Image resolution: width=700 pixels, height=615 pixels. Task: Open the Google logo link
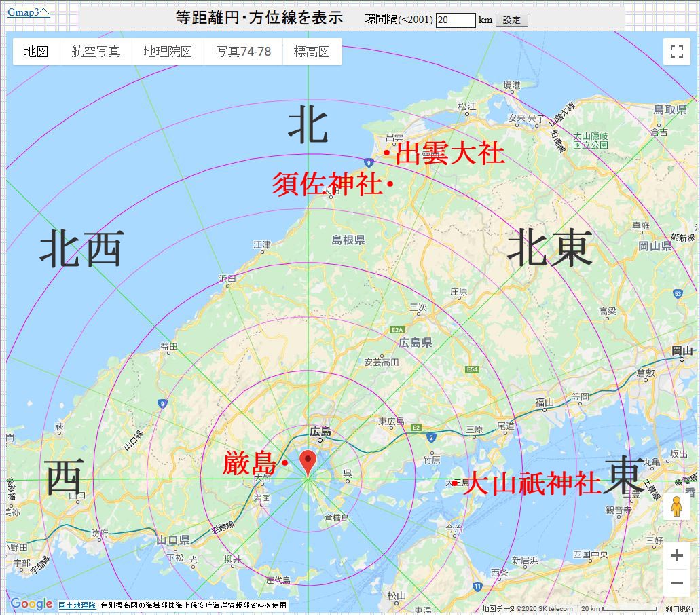[31, 603]
